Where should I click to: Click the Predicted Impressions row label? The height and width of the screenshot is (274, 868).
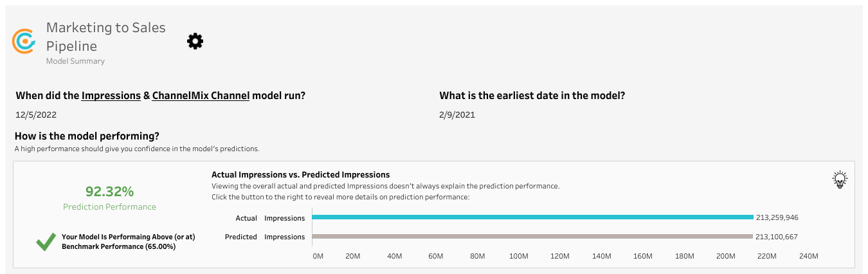click(x=265, y=237)
